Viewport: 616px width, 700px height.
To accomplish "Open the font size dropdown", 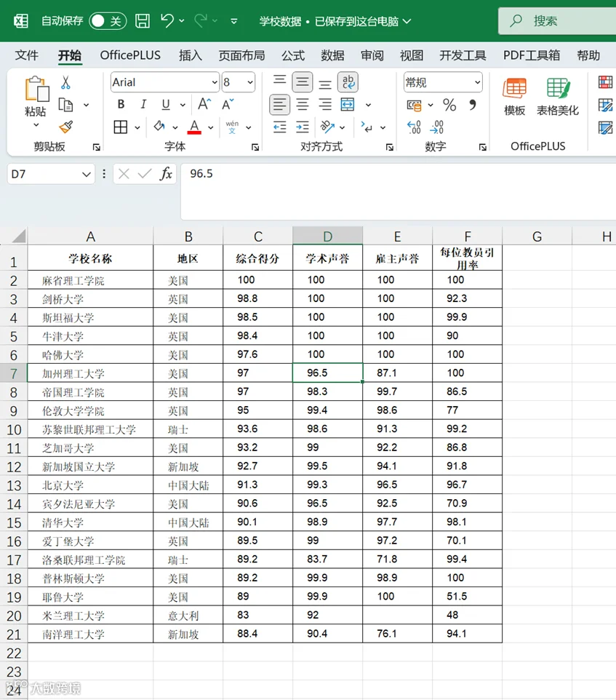I will click(x=250, y=82).
